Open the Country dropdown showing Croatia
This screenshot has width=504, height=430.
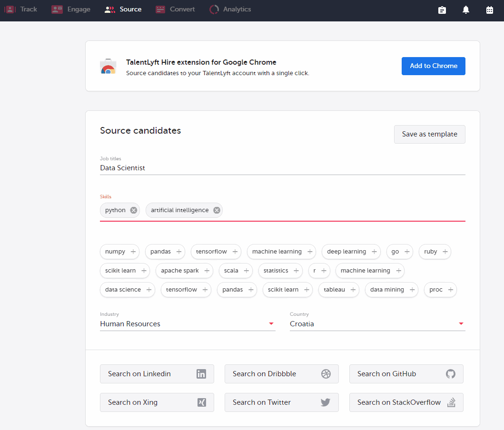coord(461,323)
